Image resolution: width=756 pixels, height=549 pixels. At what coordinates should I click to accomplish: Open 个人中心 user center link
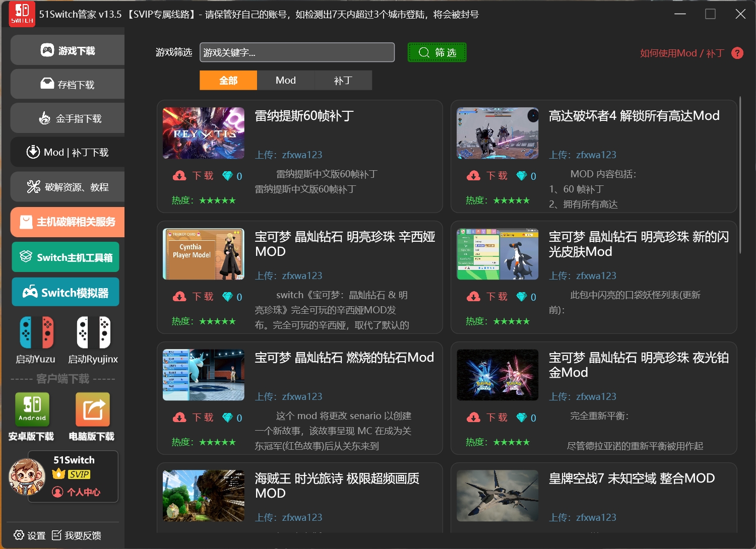click(x=77, y=492)
